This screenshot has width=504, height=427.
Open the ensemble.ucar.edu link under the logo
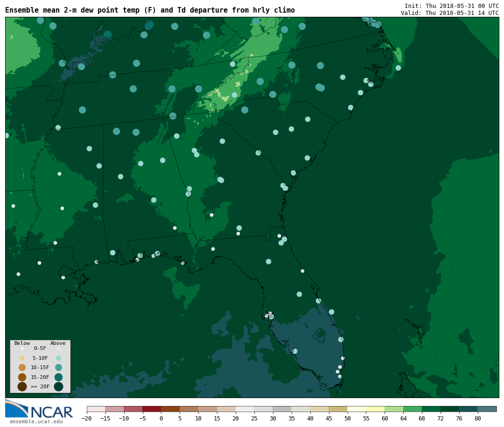point(36,421)
